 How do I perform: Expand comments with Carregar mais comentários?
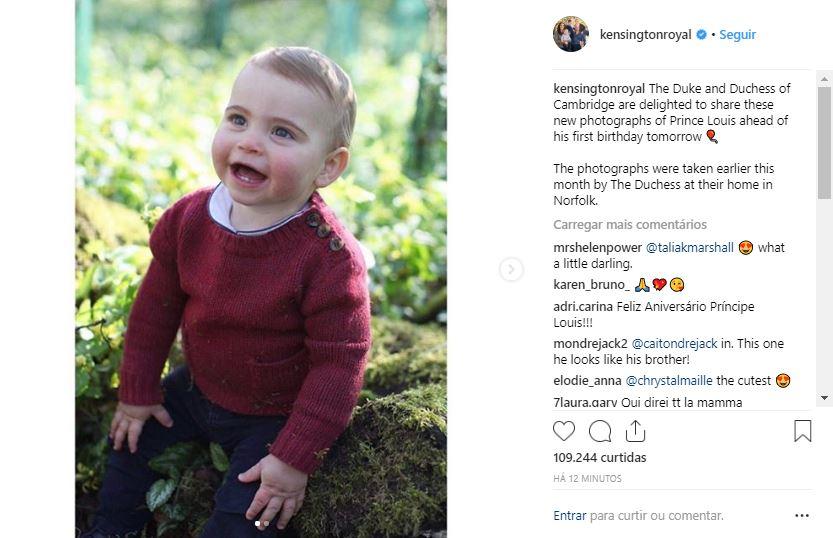629,225
